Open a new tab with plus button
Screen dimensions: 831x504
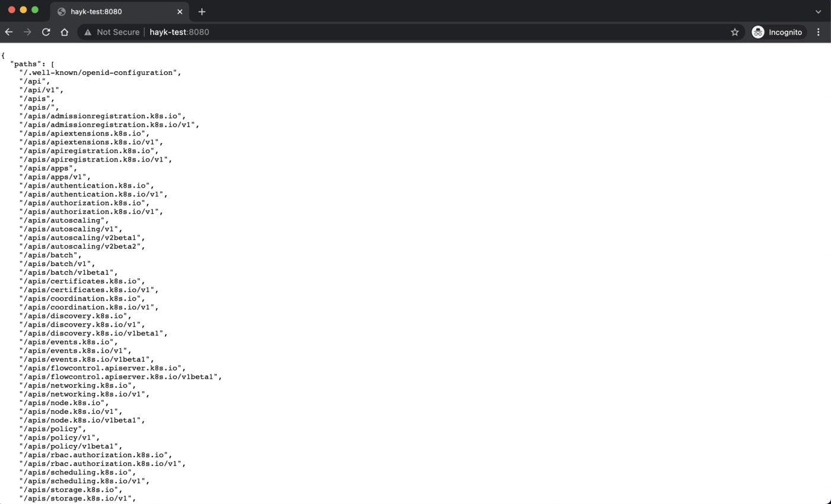point(202,11)
